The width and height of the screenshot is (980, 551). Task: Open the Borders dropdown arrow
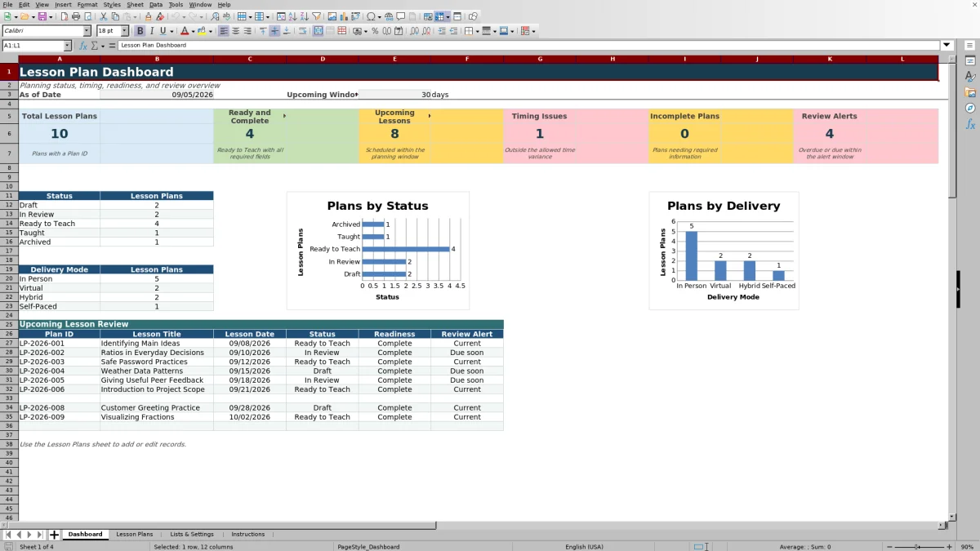point(477,31)
